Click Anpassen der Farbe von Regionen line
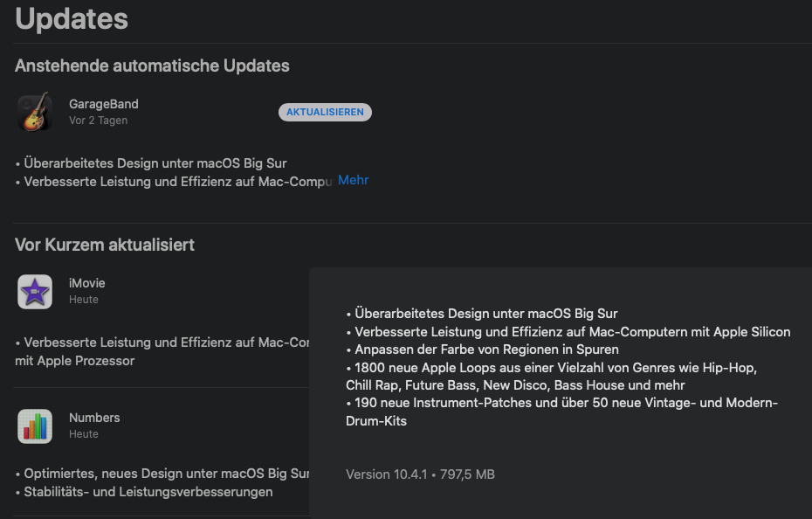 [x=482, y=349]
